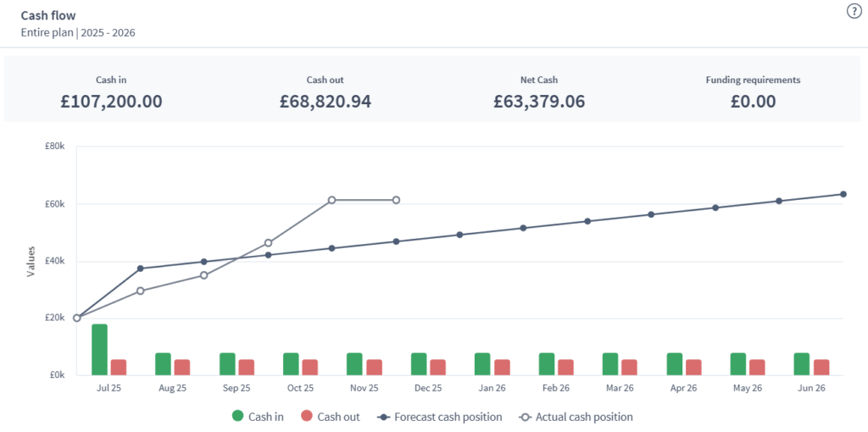
Task: Click the Jul 25 Cash in bar
Action: point(99,349)
